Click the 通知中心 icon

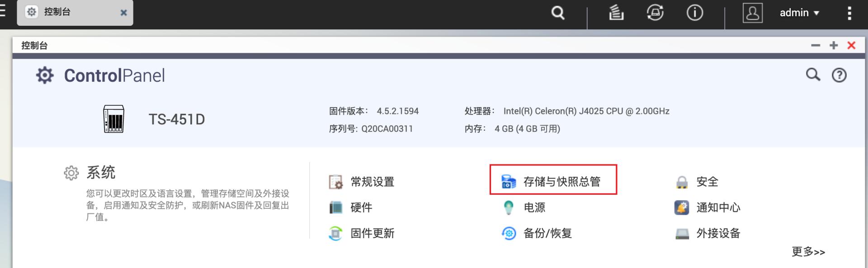pyautogui.click(x=682, y=207)
